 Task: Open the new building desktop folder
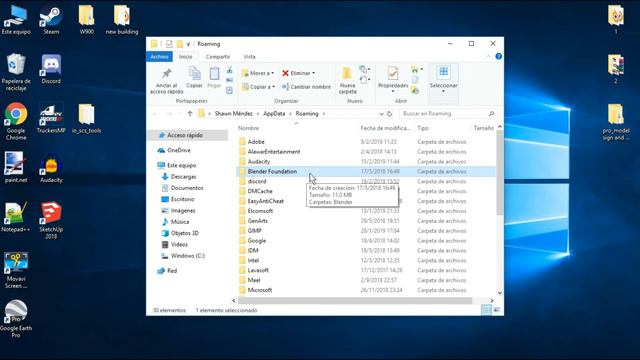click(122, 19)
